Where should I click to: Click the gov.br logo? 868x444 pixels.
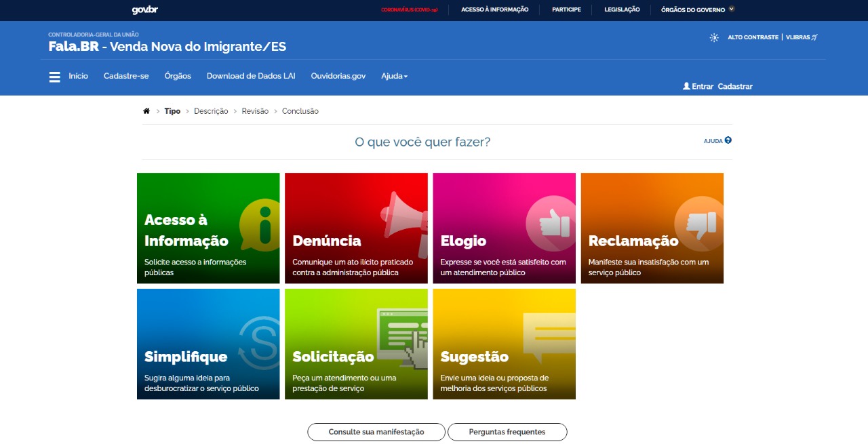coord(144,9)
